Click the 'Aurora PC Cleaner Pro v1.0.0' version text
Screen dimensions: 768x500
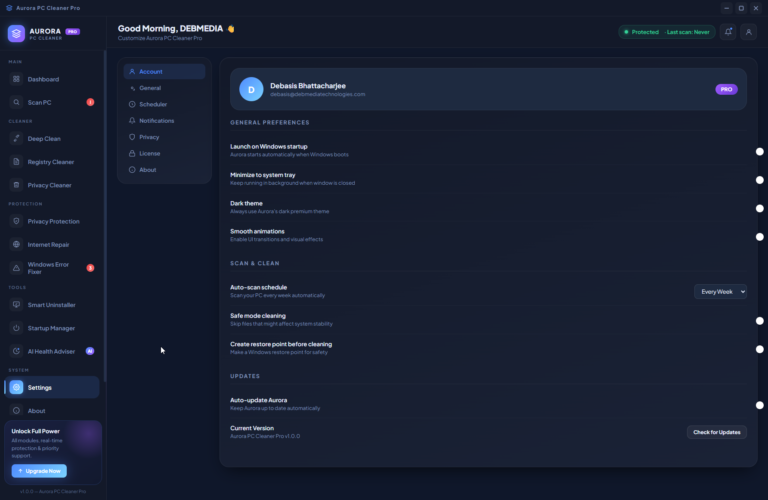[x=265, y=436]
